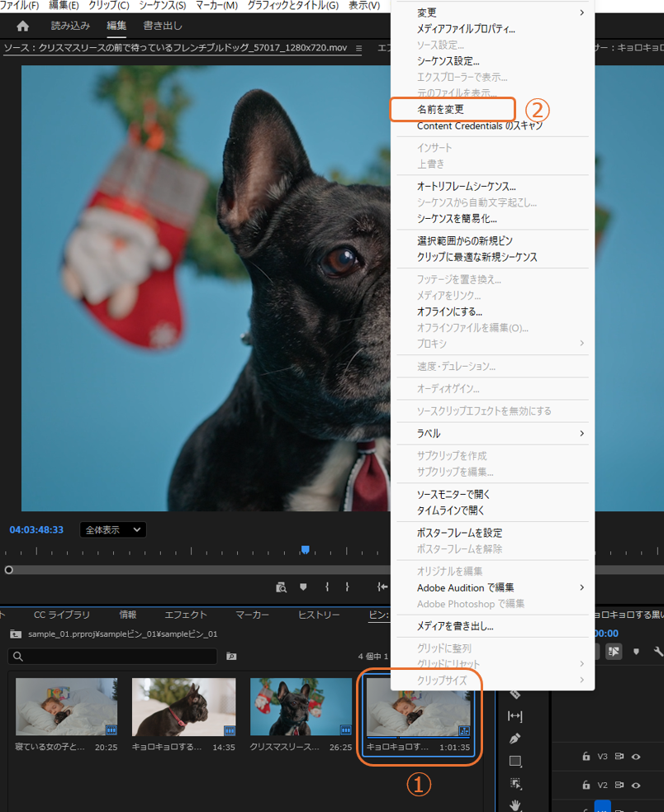Open the 全体表示 zoom level dropdown
664x812 pixels.
(x=113, y=529)
